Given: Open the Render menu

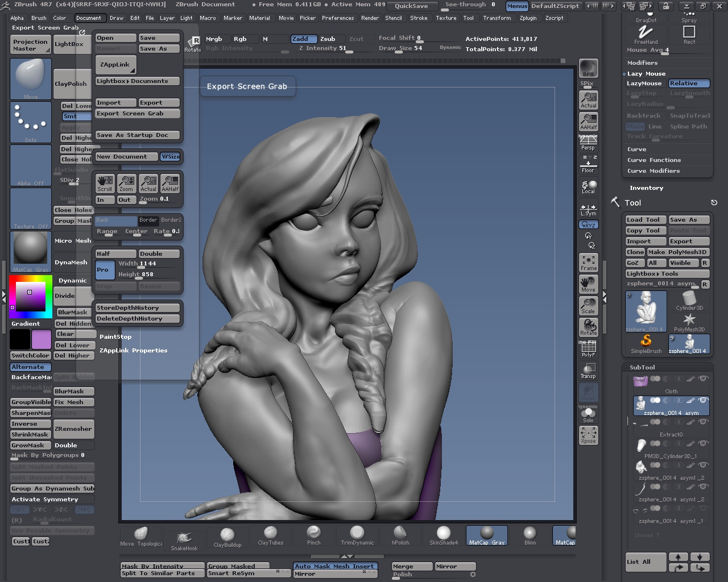Looking at the screenshot, I should click(370, 18).
